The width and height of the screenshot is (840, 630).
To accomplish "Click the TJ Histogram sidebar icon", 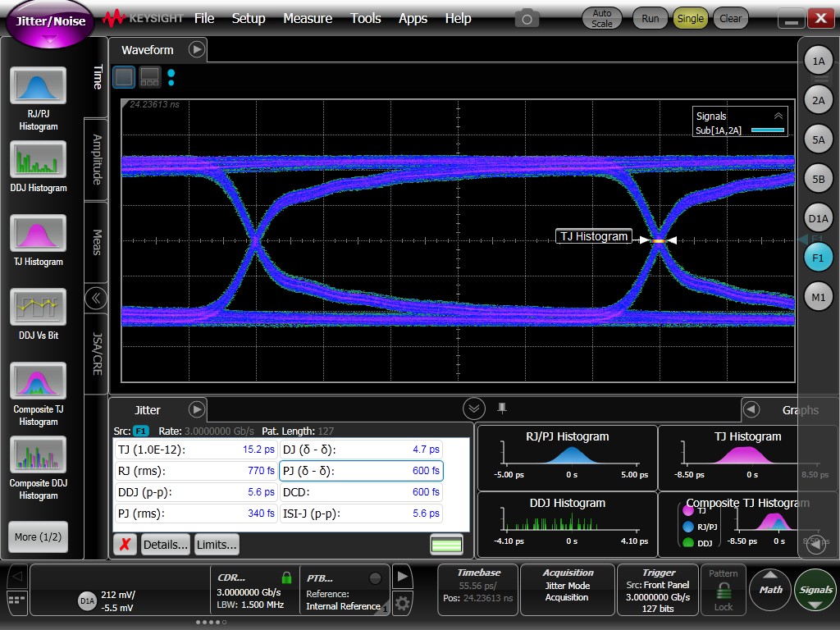I will (38, 234).
